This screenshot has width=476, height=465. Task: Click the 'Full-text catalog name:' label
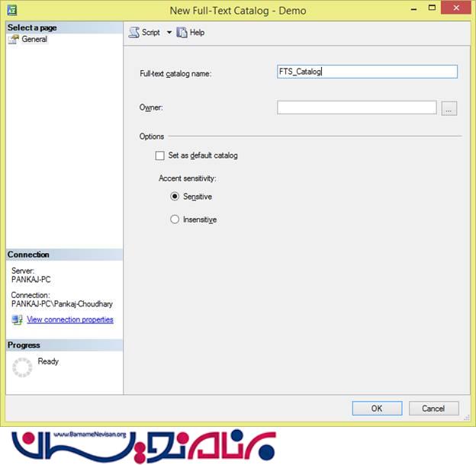[x=175, y=74]
